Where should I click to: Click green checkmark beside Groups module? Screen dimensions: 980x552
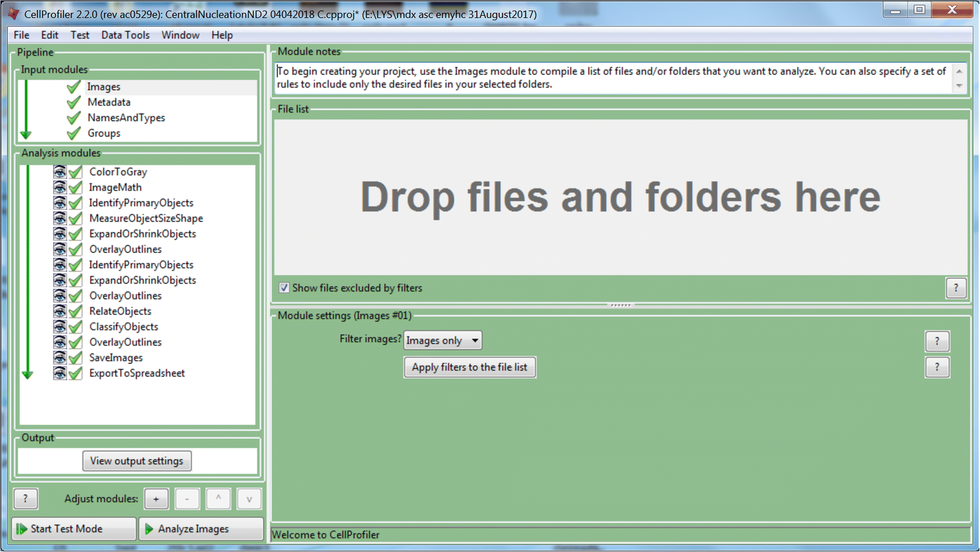[x=74, y=133]
